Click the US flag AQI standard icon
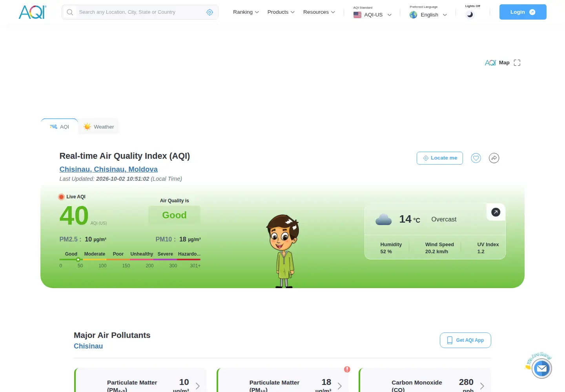565x392 pixels. click(x=357, y=15)
